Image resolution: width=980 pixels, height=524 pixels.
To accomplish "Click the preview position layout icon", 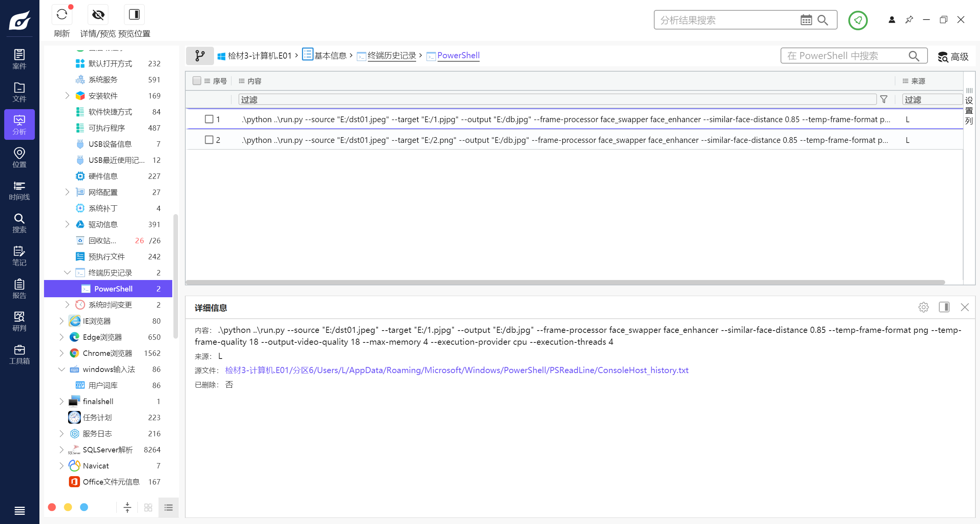I will tap(134, 15).
